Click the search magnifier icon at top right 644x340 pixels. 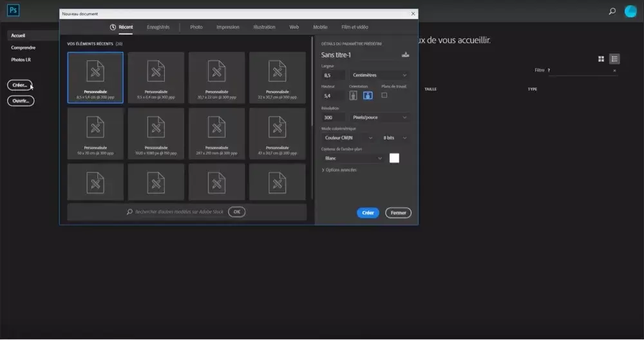click(612, 11)
